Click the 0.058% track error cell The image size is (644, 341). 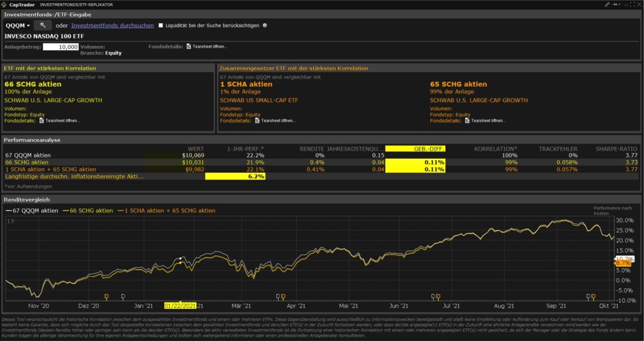(x=567, y=163)
